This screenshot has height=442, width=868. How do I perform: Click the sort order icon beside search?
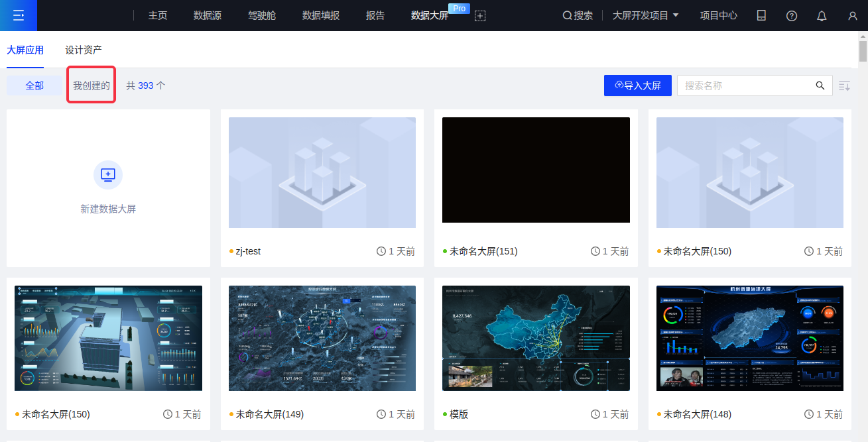[x=844, y=85]
